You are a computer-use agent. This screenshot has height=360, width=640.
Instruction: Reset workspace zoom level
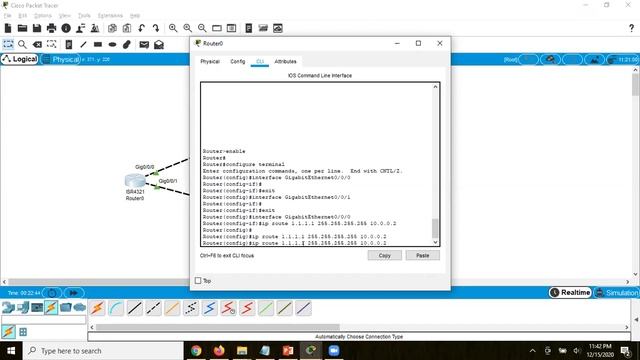tap(187, 28)
